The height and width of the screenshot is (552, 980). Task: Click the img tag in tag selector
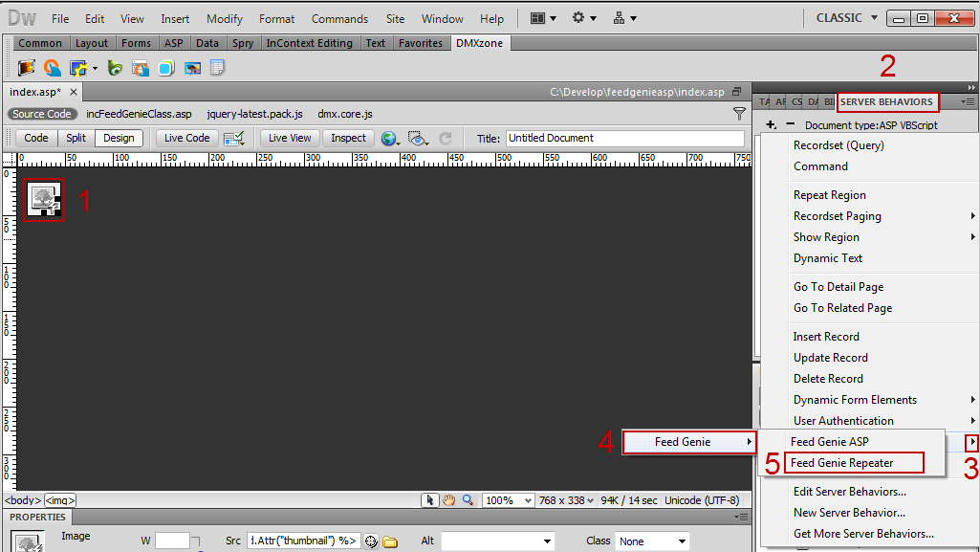[x=60, y=500]
